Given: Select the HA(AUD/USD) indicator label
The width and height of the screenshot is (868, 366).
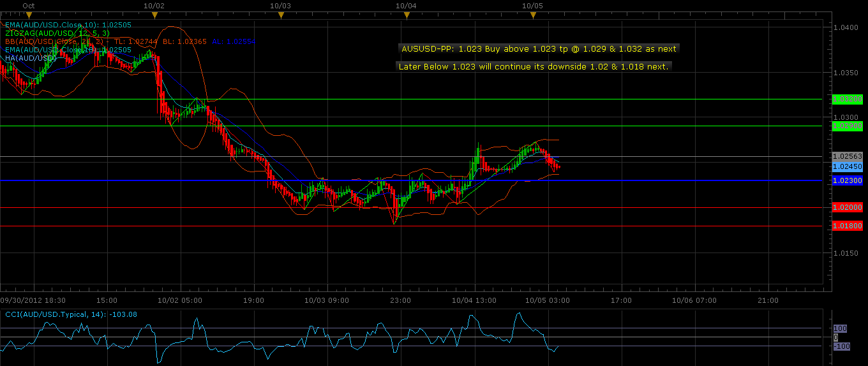Looking at the screenshot, I should point(31,57).
